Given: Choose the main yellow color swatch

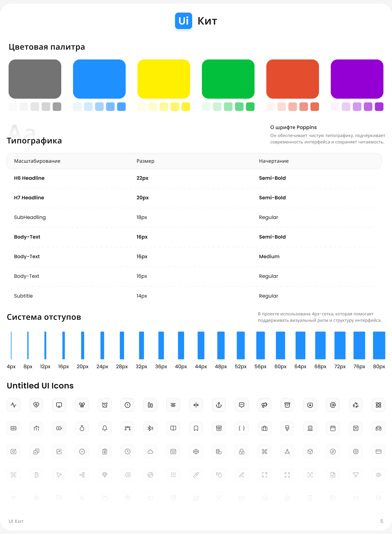Looking at the screenshot, I should pyautogui.click(x=164, y=79).
